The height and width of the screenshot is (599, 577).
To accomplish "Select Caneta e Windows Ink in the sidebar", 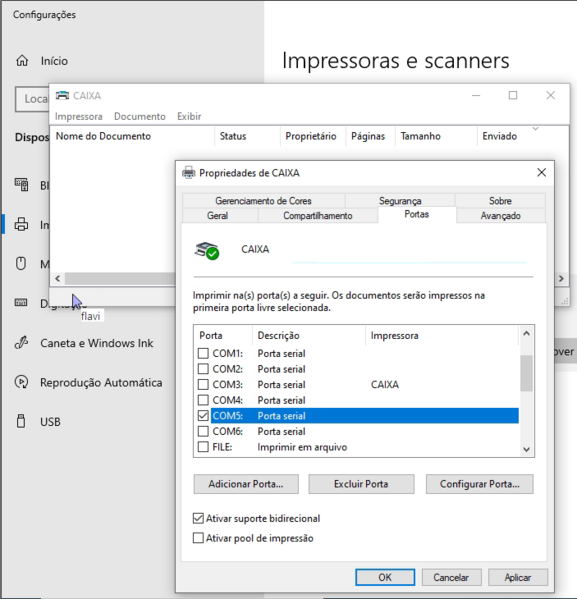I will tap(97, 343).
